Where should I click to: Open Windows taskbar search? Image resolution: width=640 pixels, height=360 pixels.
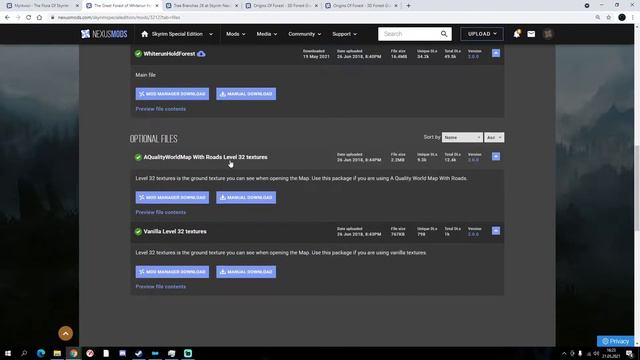(x=24, y=353)
